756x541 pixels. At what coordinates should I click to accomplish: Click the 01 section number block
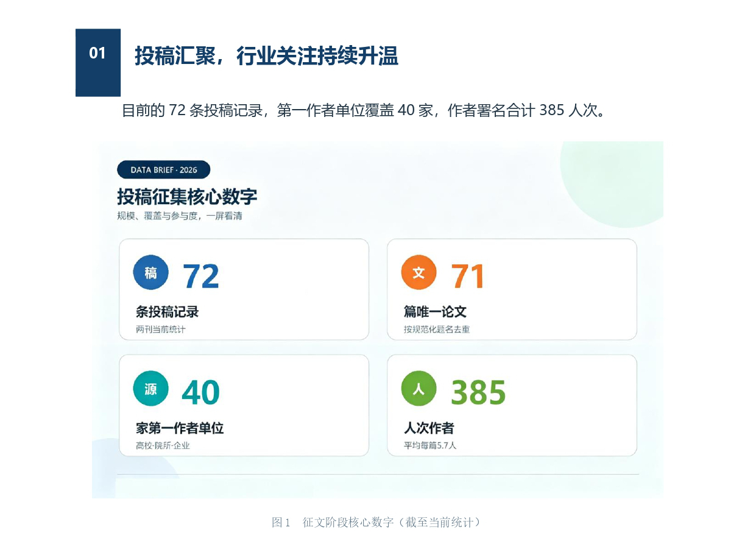(x=98, y=62)
